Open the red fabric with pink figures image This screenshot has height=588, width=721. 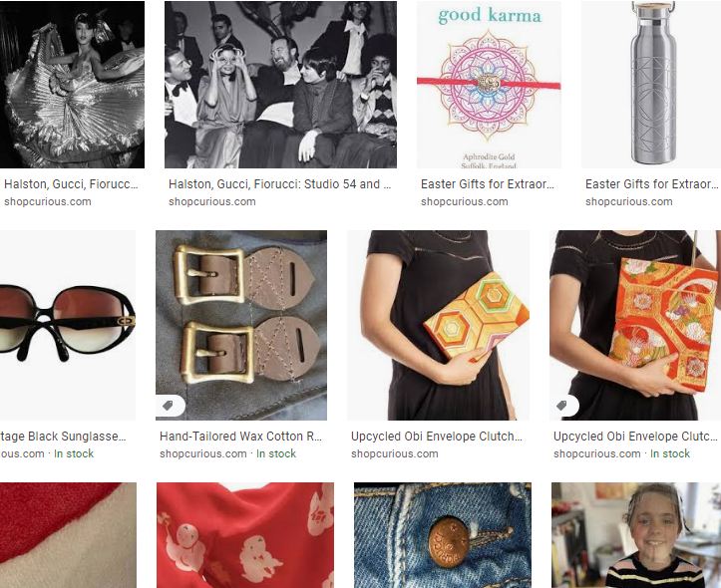[x=245, y=535]
